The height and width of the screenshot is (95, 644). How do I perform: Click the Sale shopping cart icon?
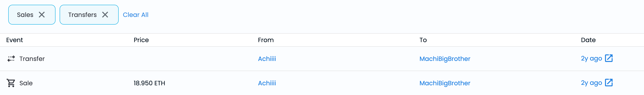11,83
